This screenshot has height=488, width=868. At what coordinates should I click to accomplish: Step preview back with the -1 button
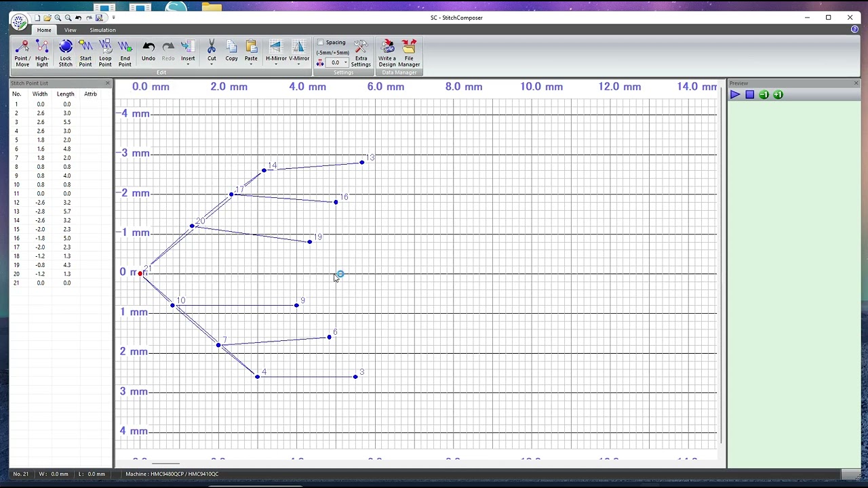click(x=764, y=95)
